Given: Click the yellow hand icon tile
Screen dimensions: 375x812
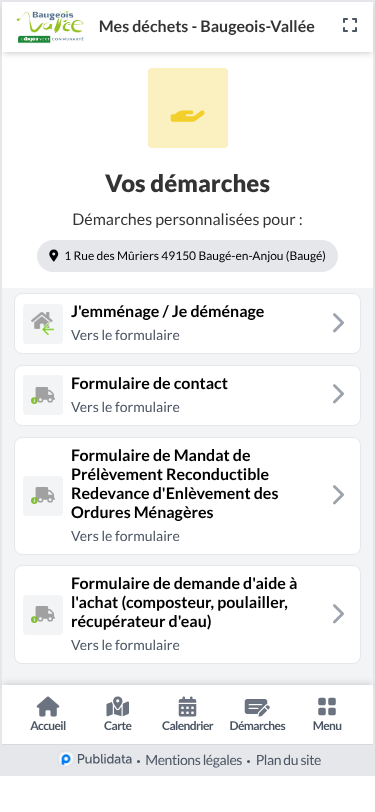Looking at the screenshot, I should [x=188, y=108].
